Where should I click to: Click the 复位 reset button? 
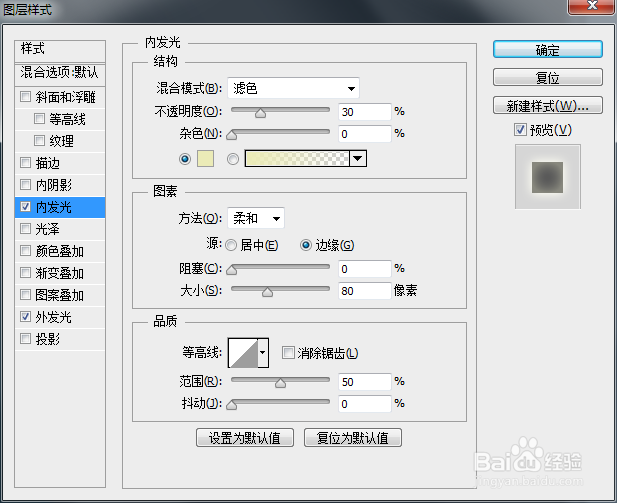[548, 77]
